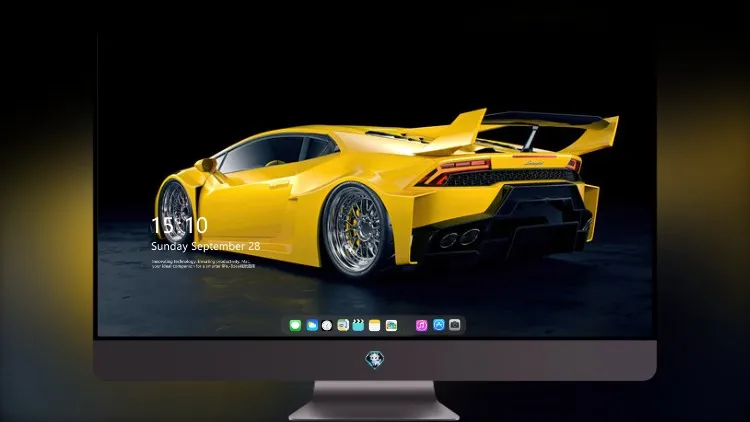Open the Weather app in dock
750x422 pixels.
click(x=312, y=326)
